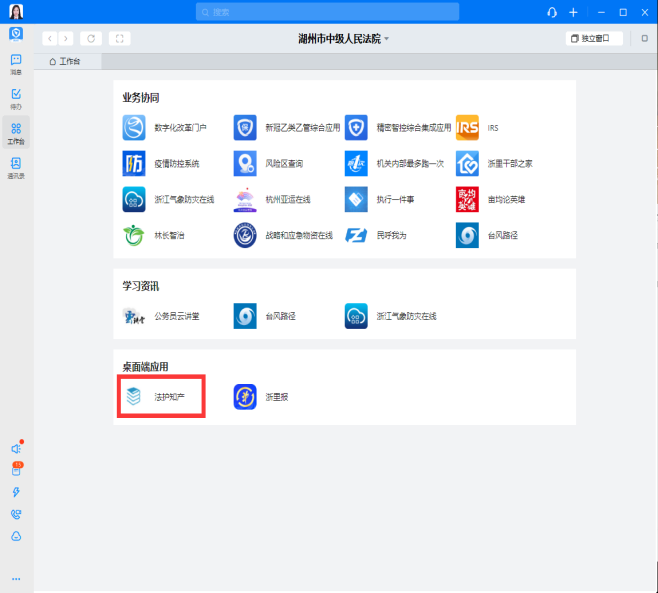658x593 pixels.
Task: Go to 待办 in sidebar
Action: pos(16,98)
